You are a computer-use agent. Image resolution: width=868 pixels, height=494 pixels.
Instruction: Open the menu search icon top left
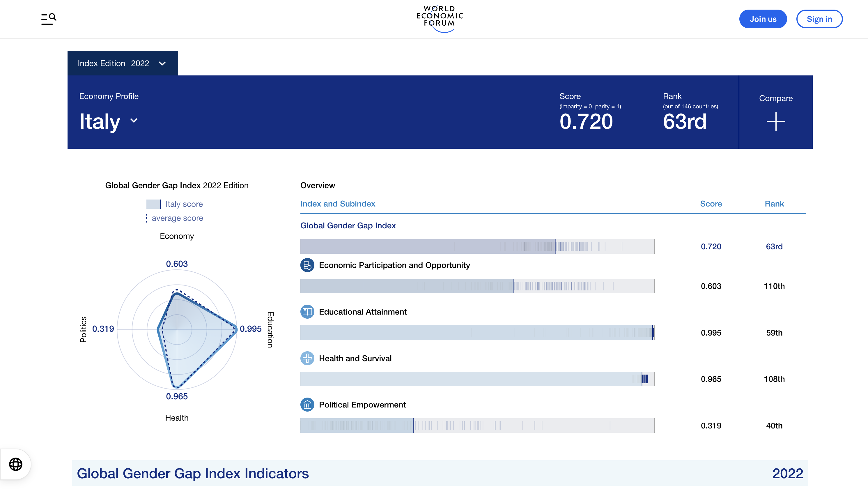[x=48, y=18]
